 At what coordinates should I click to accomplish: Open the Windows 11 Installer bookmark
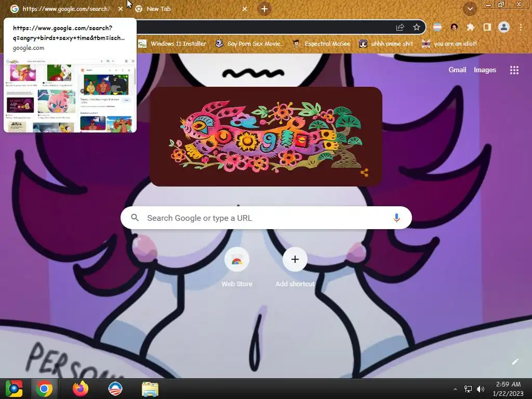tap(172, 44)
